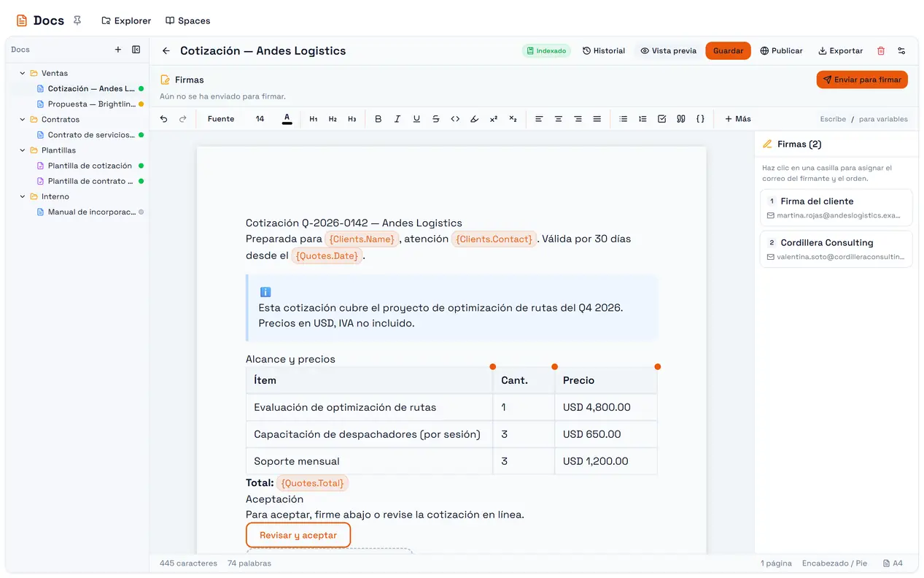Open the text color picker
The image size is (924, 578).
(x=287, y=119)
